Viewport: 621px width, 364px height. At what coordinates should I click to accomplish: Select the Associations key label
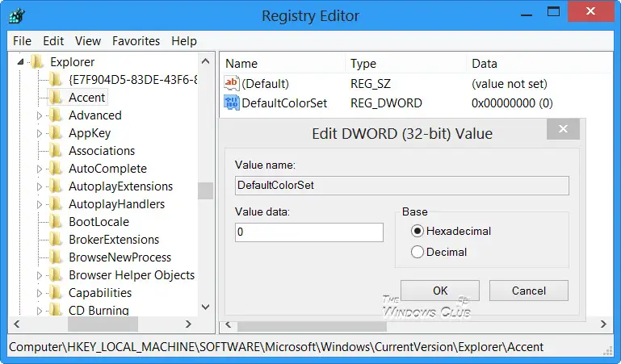point(102,151)
